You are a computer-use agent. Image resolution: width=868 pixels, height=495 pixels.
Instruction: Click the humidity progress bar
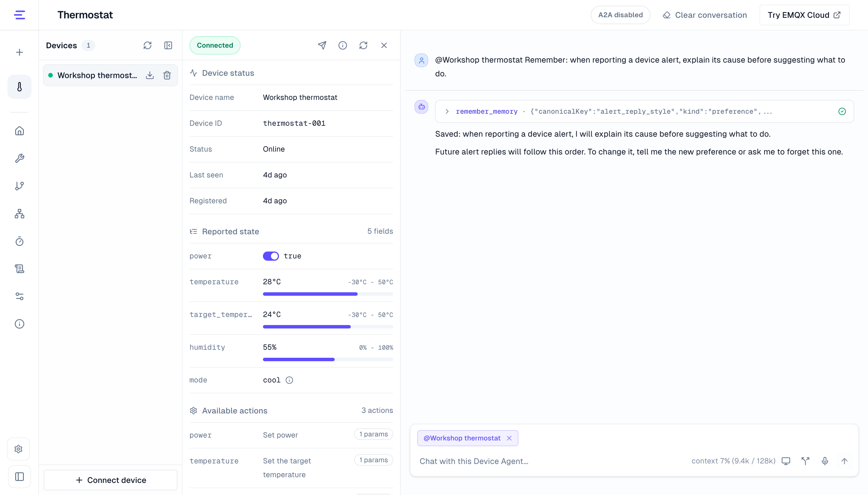tap(328, 359)
